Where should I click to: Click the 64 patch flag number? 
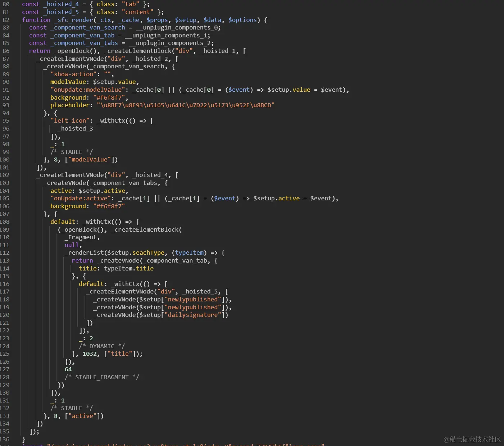(68, 369)
